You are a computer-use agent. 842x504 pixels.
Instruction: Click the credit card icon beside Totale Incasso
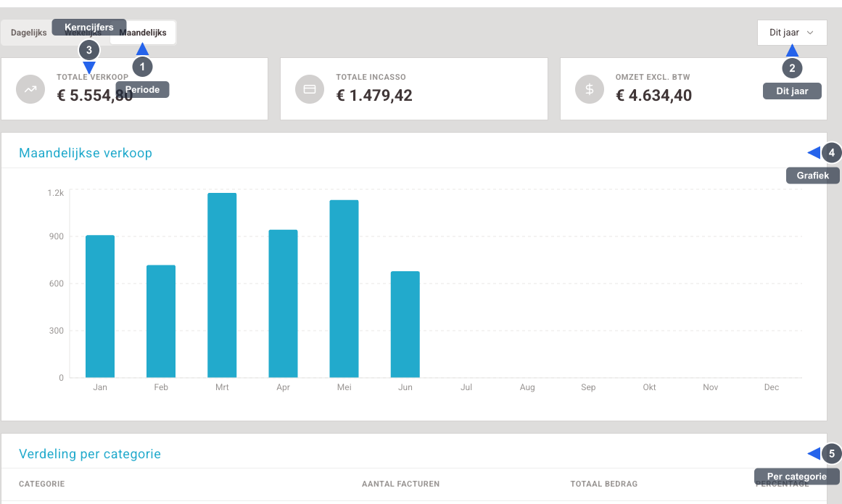tap(310, 89)
